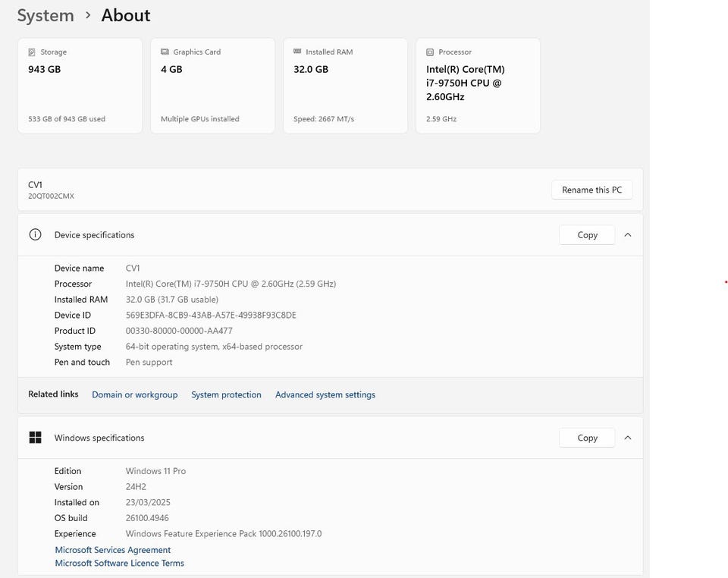
Task: Open System protection link
Action: (x=226, y=394)
